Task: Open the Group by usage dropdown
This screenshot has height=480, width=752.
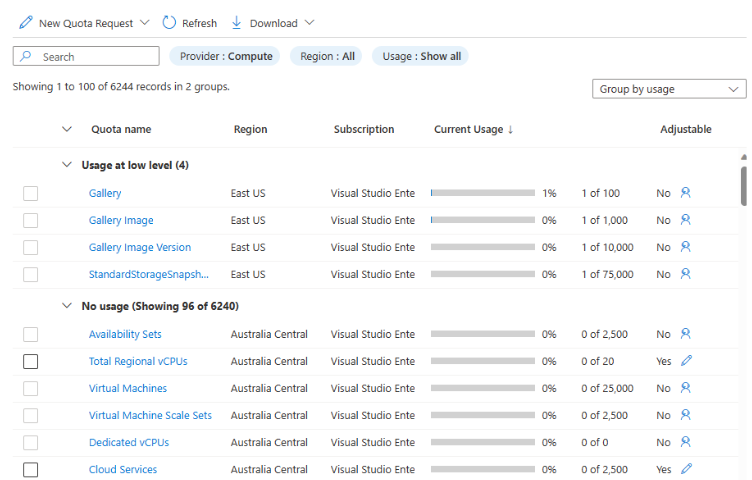Action: (668, 89)
